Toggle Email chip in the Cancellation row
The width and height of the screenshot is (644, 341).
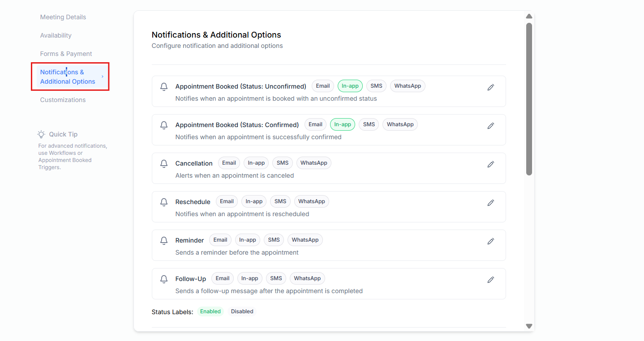[229, 163]
